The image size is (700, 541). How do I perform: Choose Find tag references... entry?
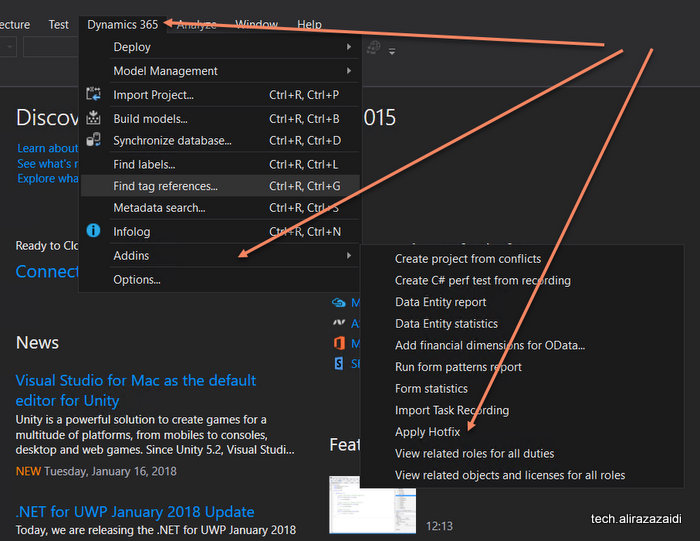[x=220, y=186]
